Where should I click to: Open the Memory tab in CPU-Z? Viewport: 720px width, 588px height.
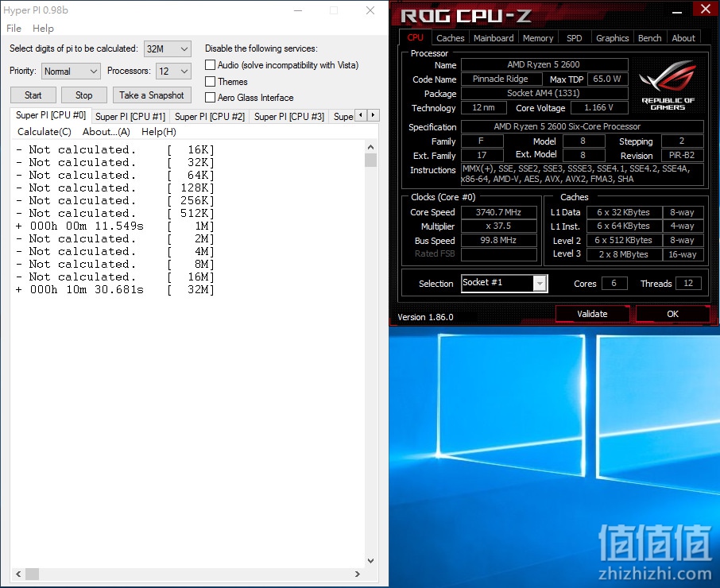point(538,38)
